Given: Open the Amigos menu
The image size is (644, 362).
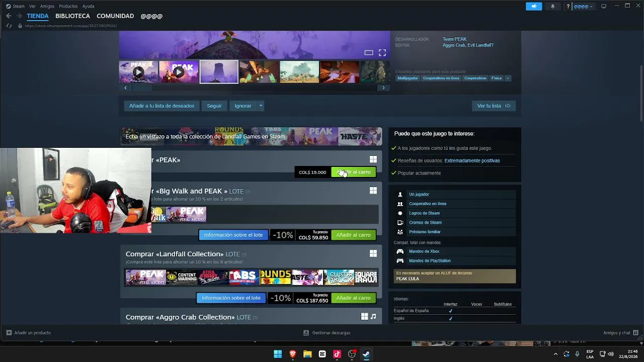Looking at the screenshot, I should (47, 7).
